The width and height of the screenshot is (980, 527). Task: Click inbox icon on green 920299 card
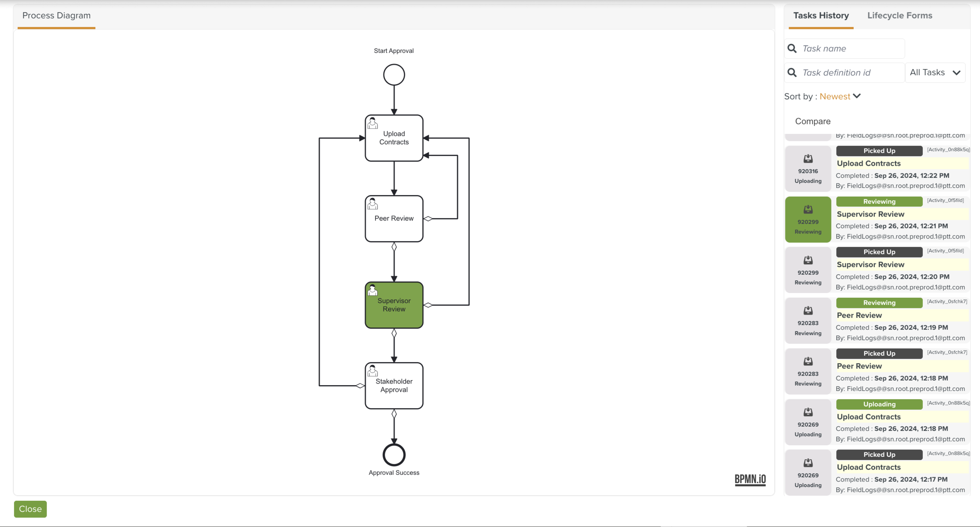808,210
